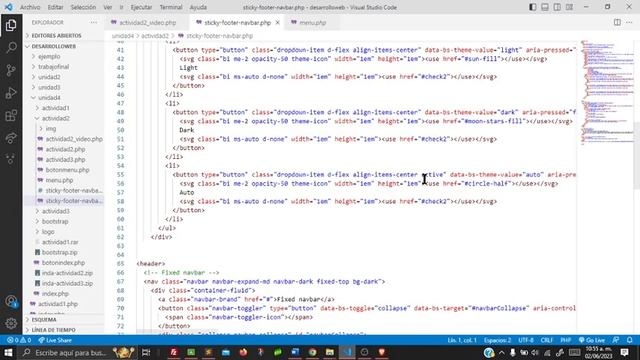Viewport: 640px width, 360px height.
Task: Expand the EDITORES ABIERTOS section
Action: (56, 36)
